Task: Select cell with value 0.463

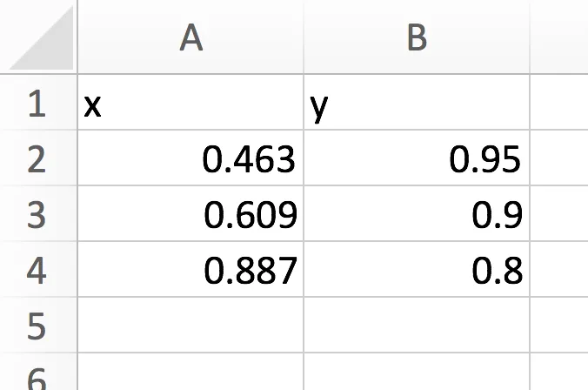Action: click(x=190, y=158)
